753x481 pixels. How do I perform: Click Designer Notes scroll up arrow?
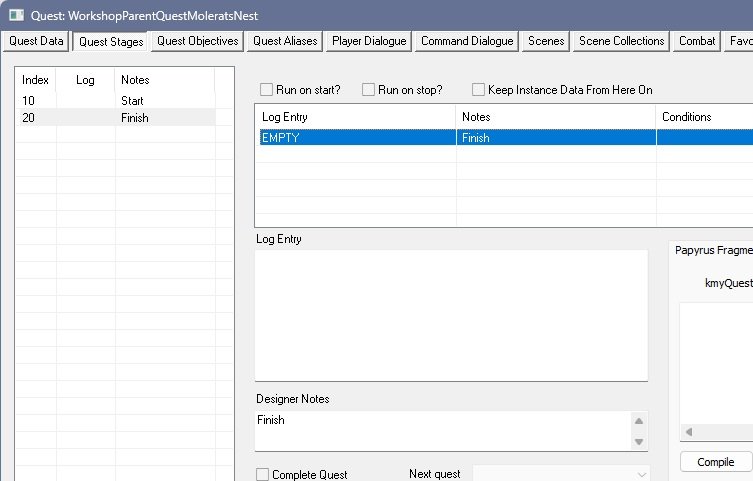click(x=639, y=421)
